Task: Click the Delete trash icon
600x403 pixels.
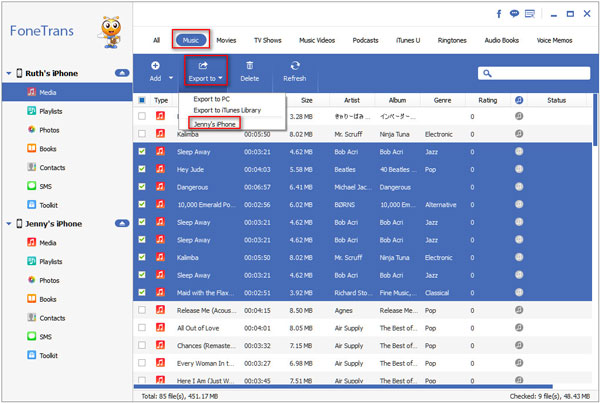Action: 249,65
